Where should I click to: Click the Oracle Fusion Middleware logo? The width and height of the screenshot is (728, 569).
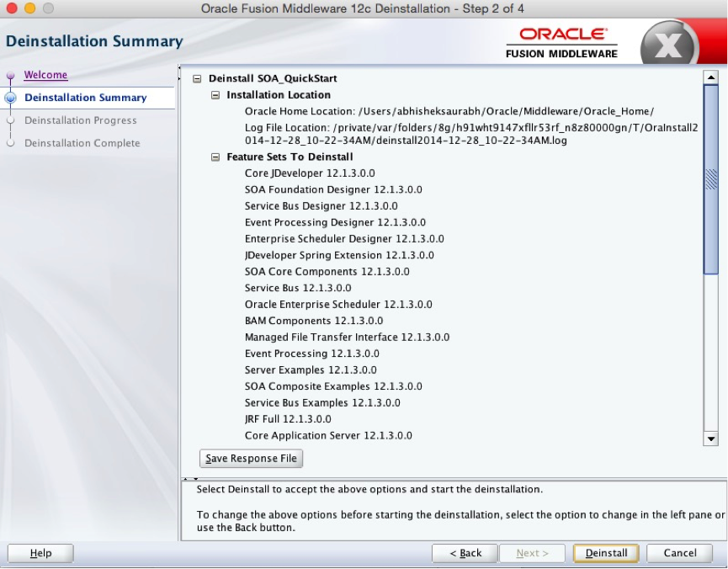(561, 43)
